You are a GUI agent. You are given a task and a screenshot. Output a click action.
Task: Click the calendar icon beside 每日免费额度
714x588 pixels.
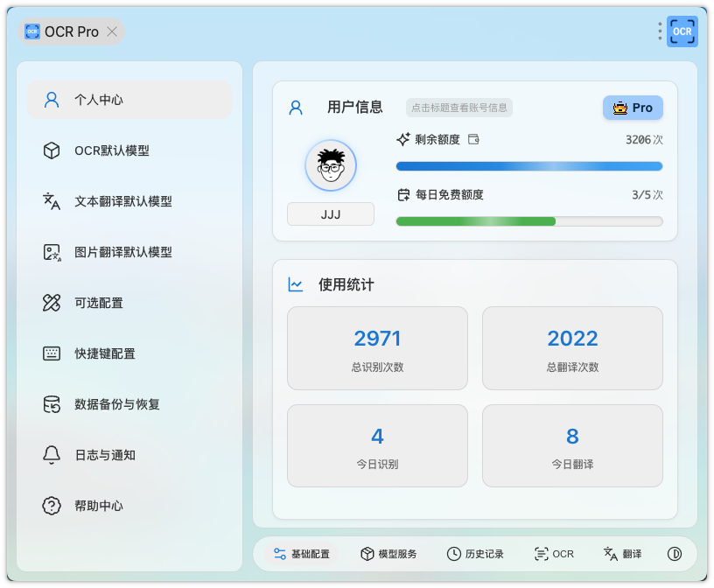403,195
